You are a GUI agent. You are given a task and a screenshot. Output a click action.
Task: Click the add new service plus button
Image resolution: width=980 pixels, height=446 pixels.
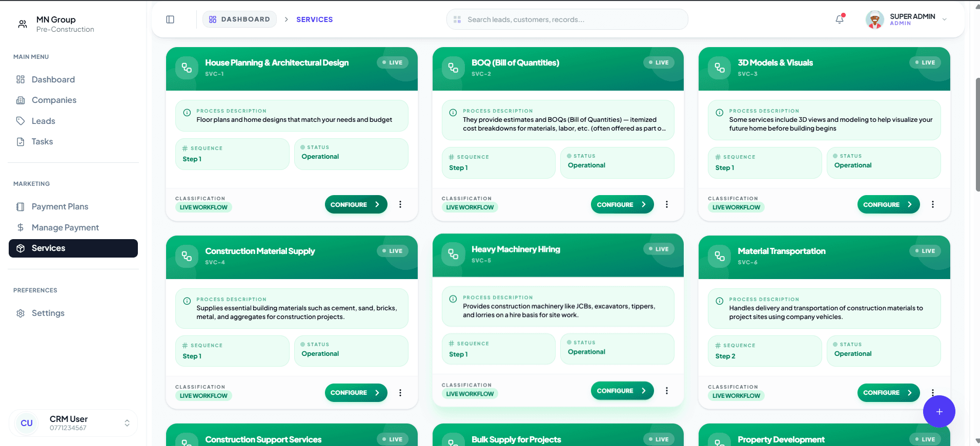click(939, 412)
